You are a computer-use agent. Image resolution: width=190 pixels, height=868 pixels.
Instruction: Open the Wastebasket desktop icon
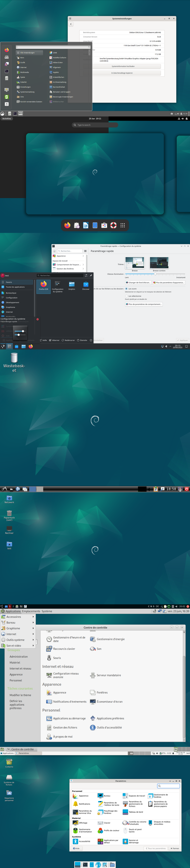pyautogui.click(x=14, y=362)
